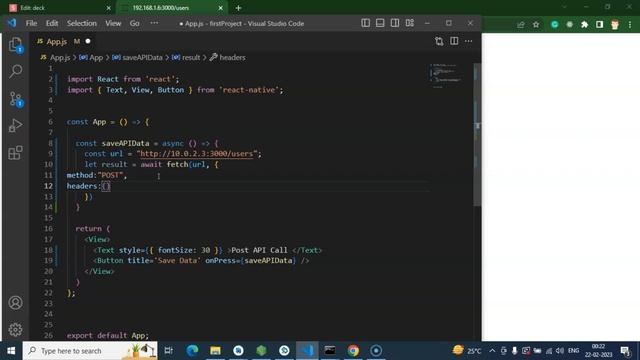Open Chrome three-dot menu
The height and width of the screenshot is (360, 640).
pyautogui.click(x=630, y=25)
